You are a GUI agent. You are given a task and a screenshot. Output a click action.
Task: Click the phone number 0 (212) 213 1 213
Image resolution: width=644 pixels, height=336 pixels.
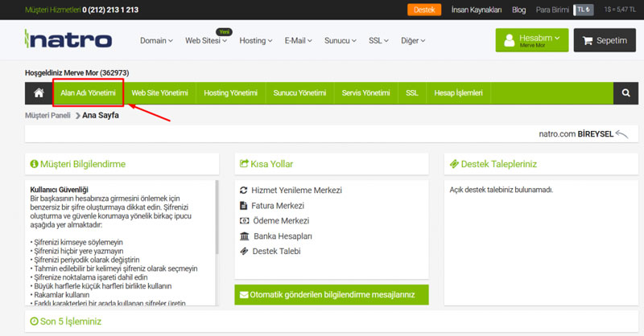coord(110,10)
